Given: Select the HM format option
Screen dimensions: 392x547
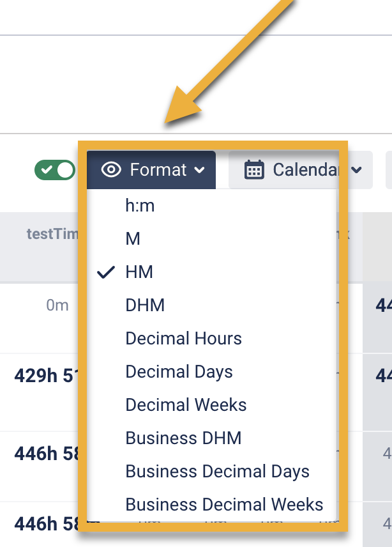Looking at the screenshot, I should 139,272.
